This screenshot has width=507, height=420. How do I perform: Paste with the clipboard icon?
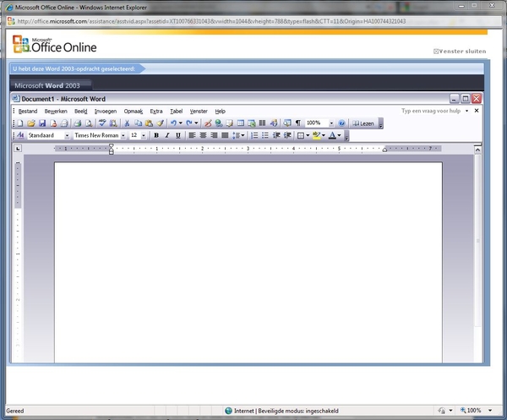pyautogui.click(x=149, y=123)
